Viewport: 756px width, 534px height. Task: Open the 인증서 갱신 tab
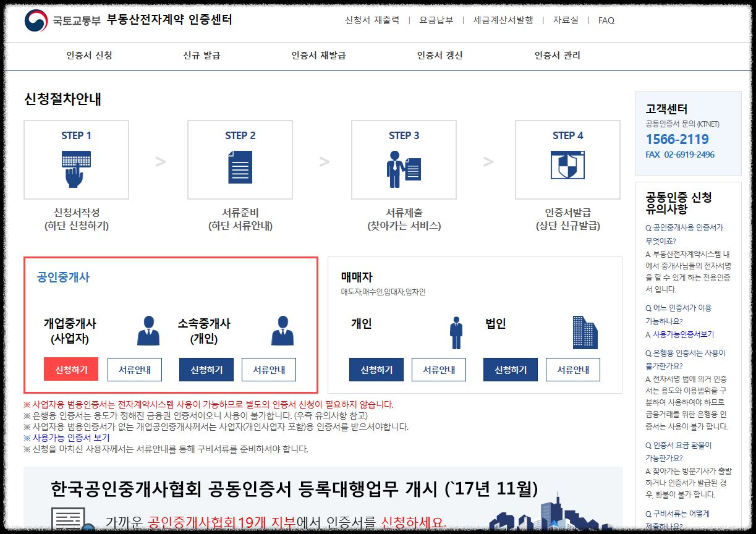(441, 55)
